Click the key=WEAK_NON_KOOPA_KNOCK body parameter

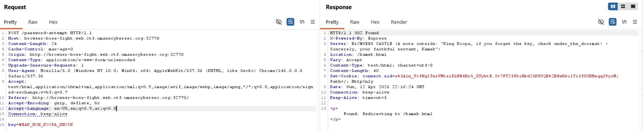(x=41, y=125)
